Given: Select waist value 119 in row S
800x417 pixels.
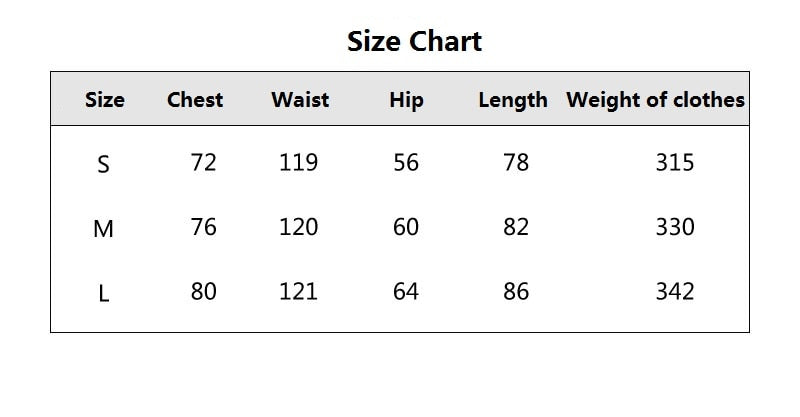Looking at the screenshot, I should (x=298, y=162).
